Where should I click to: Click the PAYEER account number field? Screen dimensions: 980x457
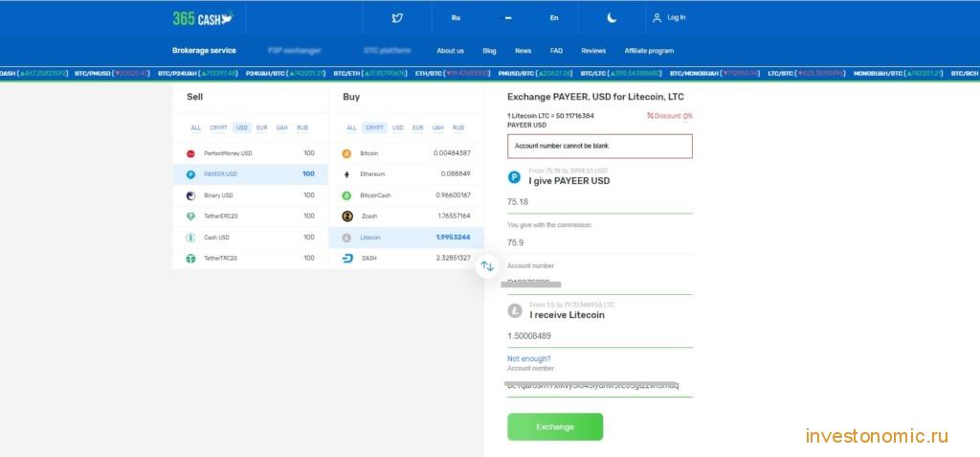click(x=599, y=284)
